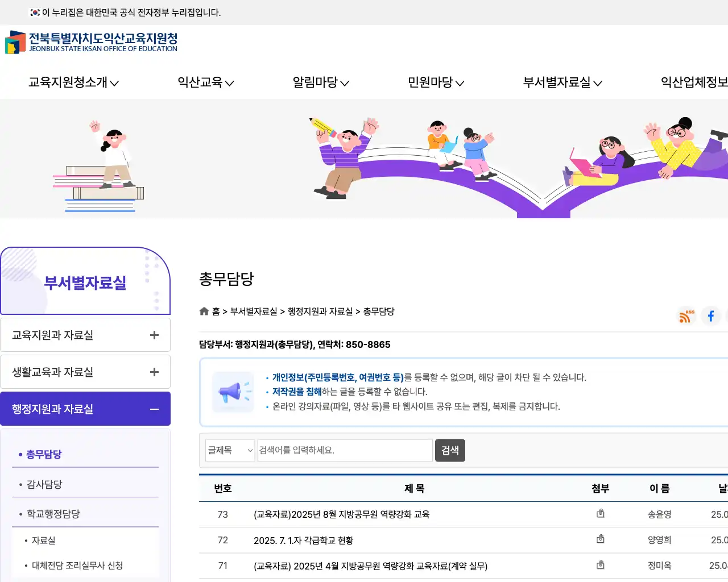Screen dimensions: 728x582
Task: Open the post titled 2025. 7. 1.자 각급학교 현황
Action: (303, 540)
